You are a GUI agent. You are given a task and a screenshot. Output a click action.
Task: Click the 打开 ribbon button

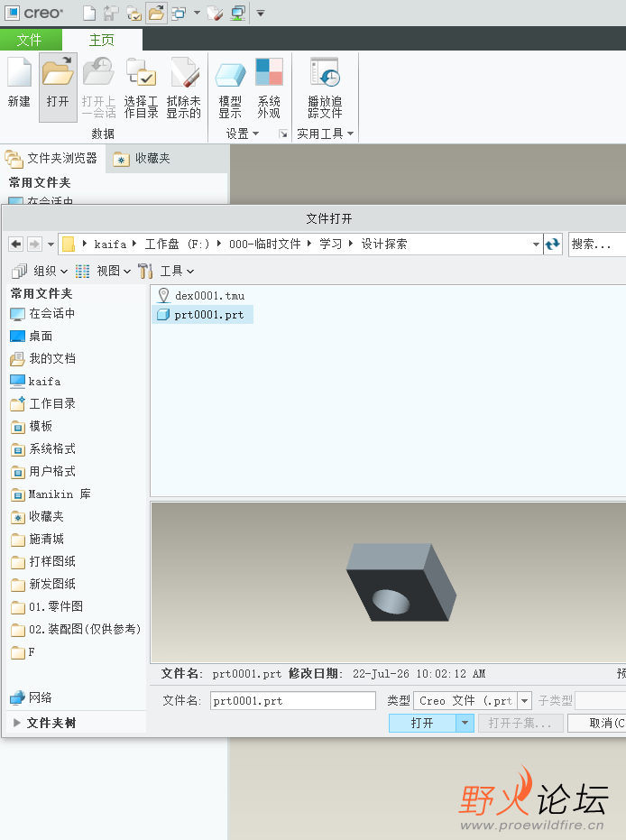pos(58,88)
